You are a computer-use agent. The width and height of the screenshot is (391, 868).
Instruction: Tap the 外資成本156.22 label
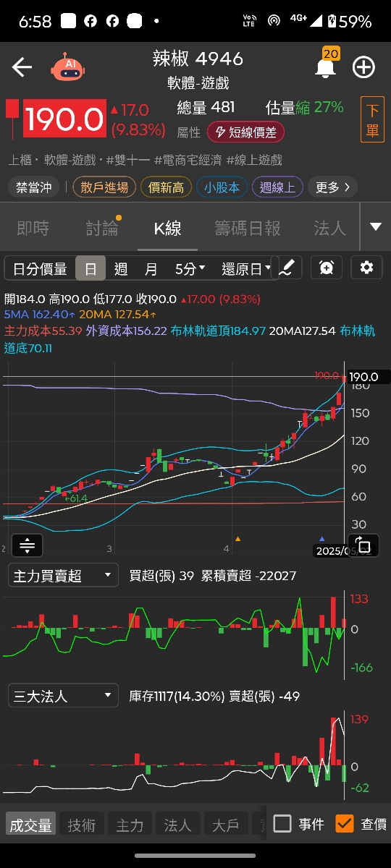(x=127, y=331)
